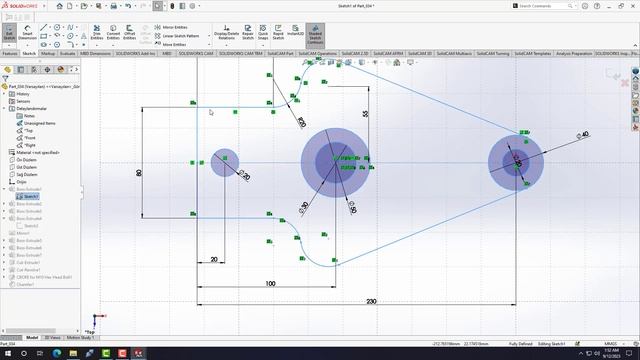Click the Exit Sketch button

(x=9, y=32)
